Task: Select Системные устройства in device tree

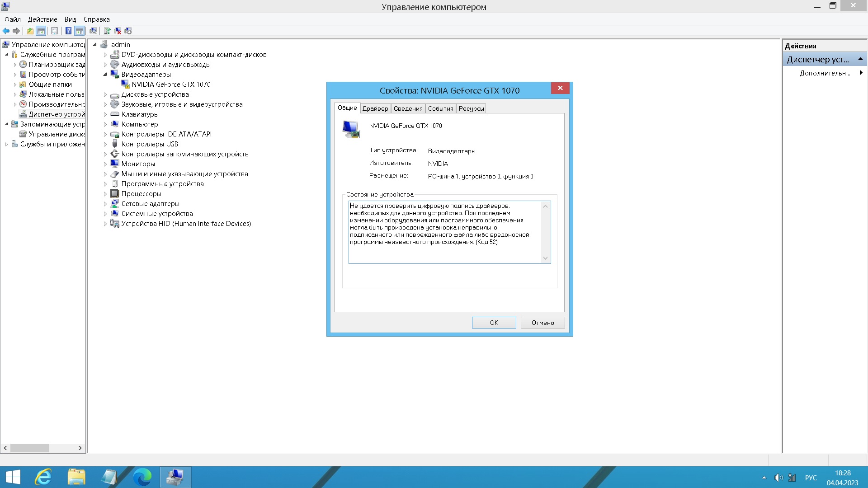Action: point(157,214)
